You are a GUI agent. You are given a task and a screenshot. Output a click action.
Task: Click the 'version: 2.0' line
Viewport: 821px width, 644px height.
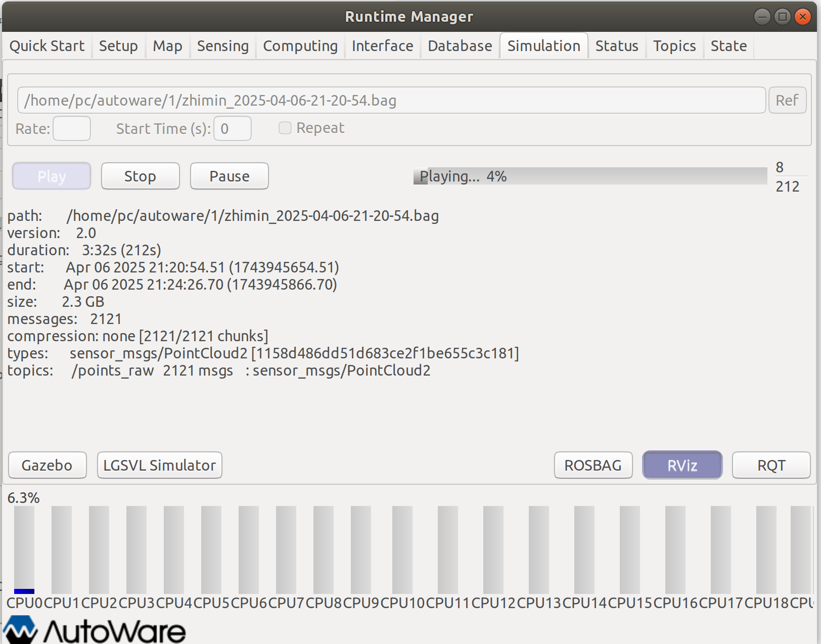(52, 233)
